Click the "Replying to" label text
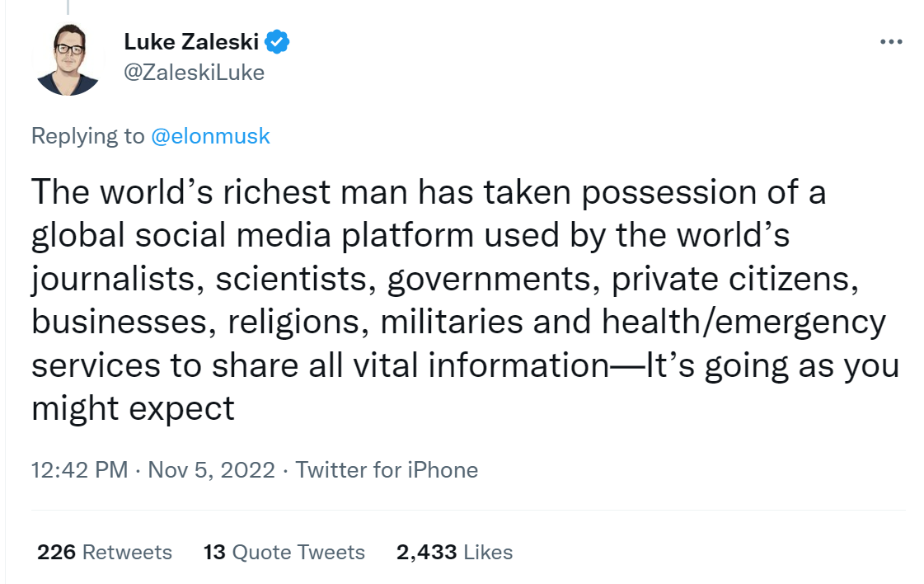This screenshot has height=584, width=924. pos(87,136)
